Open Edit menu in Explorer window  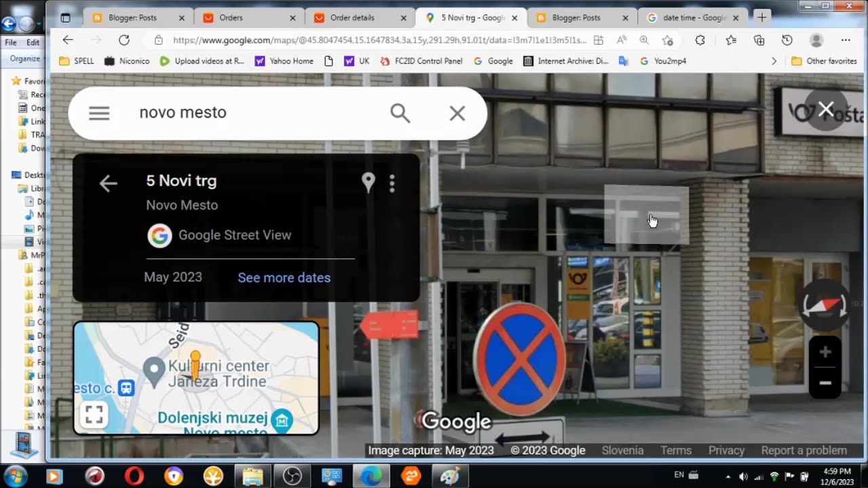click(x=33, y=42)
